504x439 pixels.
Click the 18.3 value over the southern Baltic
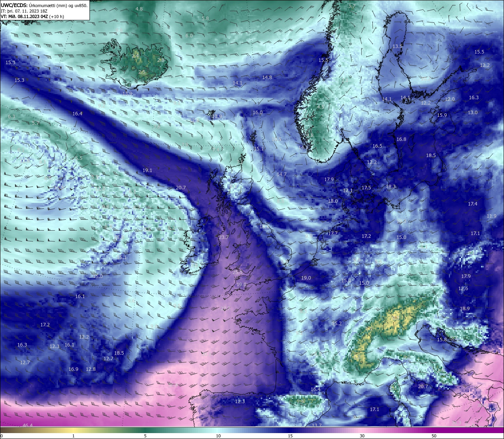pyautogui.click(x=391, y=186)
